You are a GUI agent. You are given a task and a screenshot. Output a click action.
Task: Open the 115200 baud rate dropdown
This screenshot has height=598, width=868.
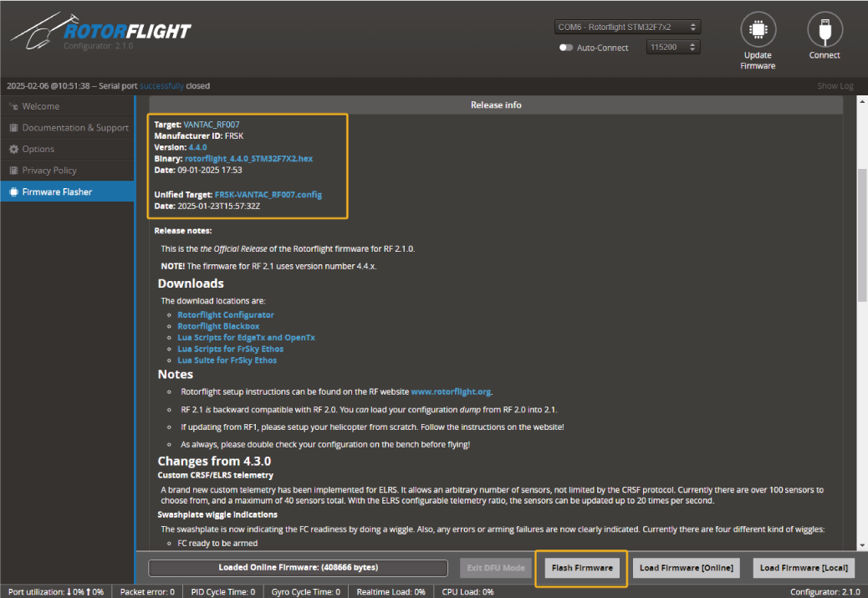point(672,48)
